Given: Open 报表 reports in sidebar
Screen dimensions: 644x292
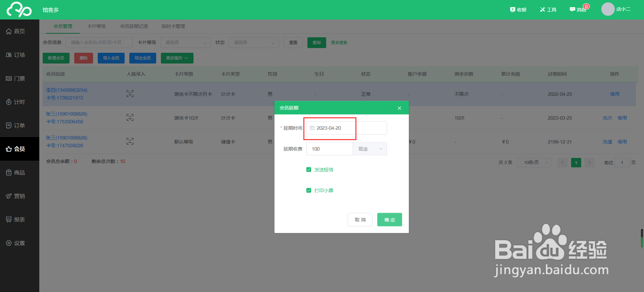Looking at the screenshot, I should click(x=19, y=219).
